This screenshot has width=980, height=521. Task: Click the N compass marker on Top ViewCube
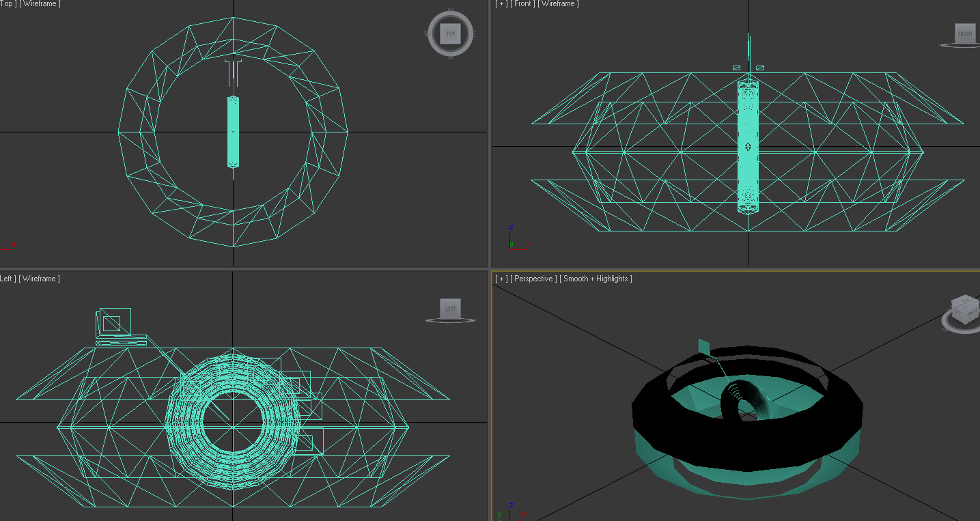click(x=450, y=12)
